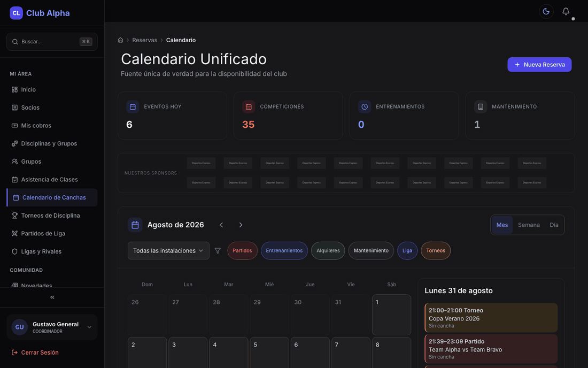Click the Mis cobros card icon
This screenshot has height=368, width=588.
click(14, 126)
